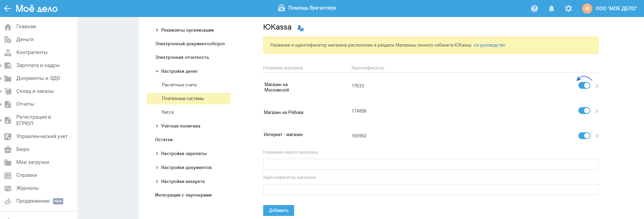Open the help question mark icon
This screenshot has width=644, height=219.
pyautogui.click(x=534, y=9)
